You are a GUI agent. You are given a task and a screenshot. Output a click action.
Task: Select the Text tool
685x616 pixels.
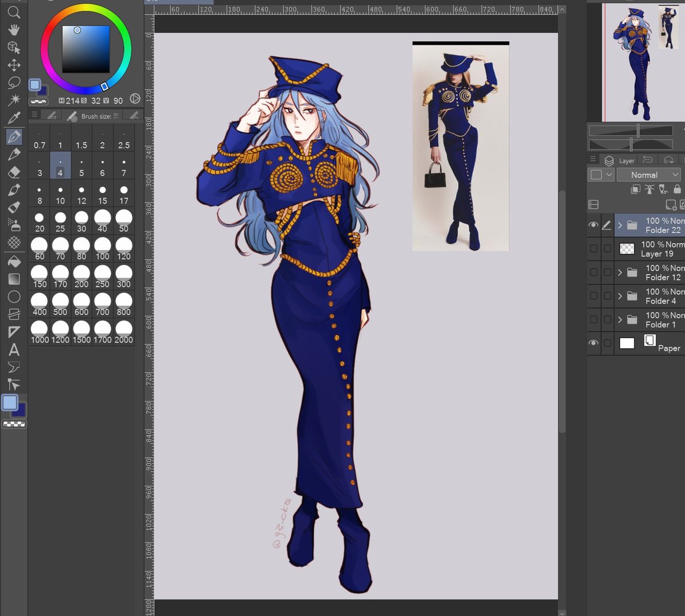[x=14, y=348]
